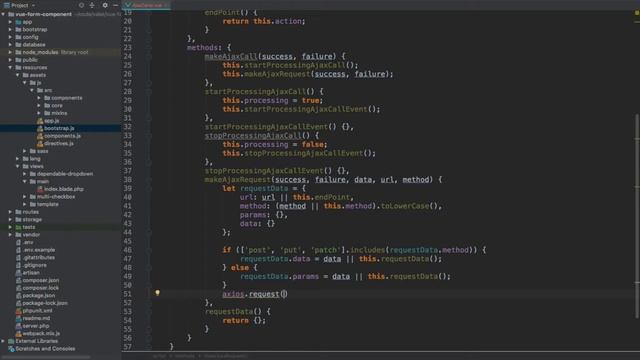The height and width of the screenshot is (360, 640).
Task: Expand the app folder
Action: (x=10, y=22)
